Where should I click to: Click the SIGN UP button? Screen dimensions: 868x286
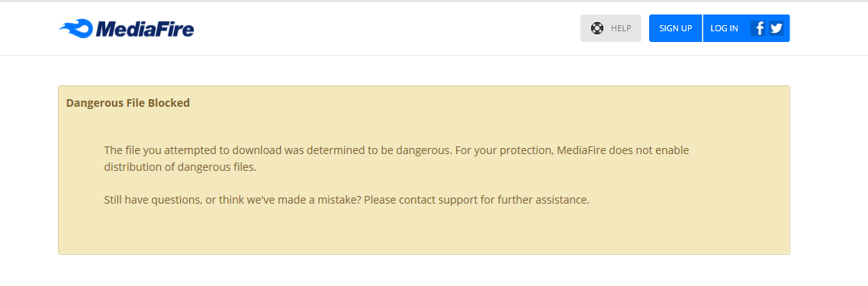click(675, 28)
